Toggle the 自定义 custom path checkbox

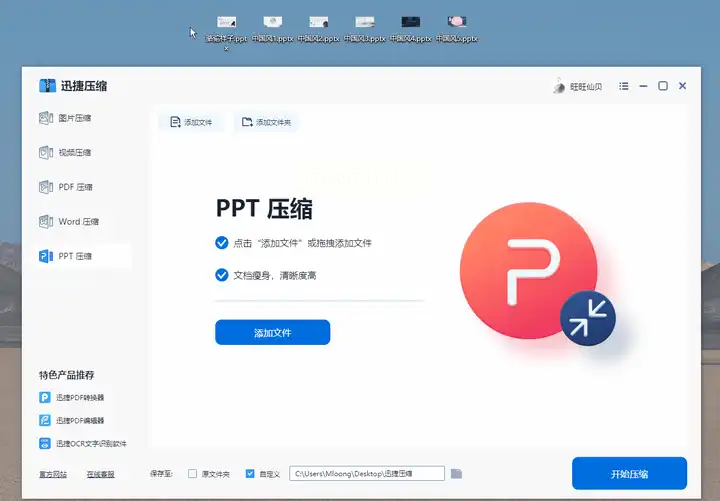pos(250,473)
